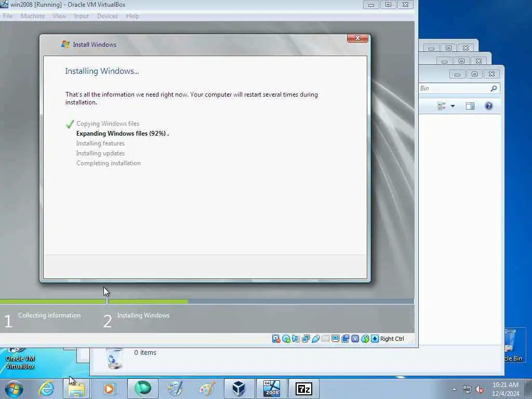Click the blue help icon in Explorer toolbar

[488, 106]
